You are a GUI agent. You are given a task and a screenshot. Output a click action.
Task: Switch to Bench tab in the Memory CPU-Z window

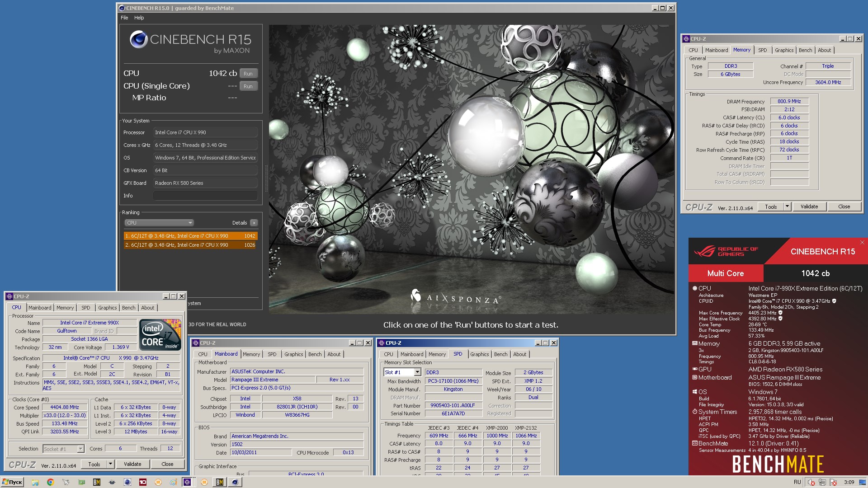pos(805,50)
